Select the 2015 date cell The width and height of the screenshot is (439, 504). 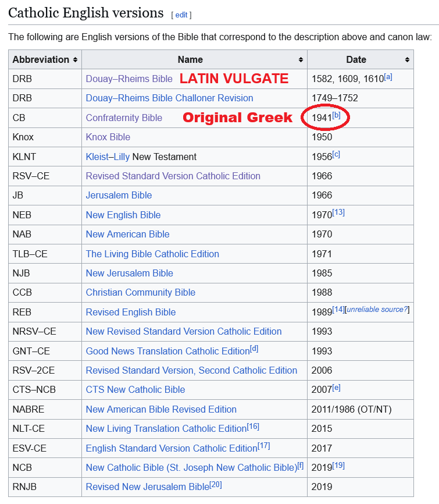pos(361,428)
